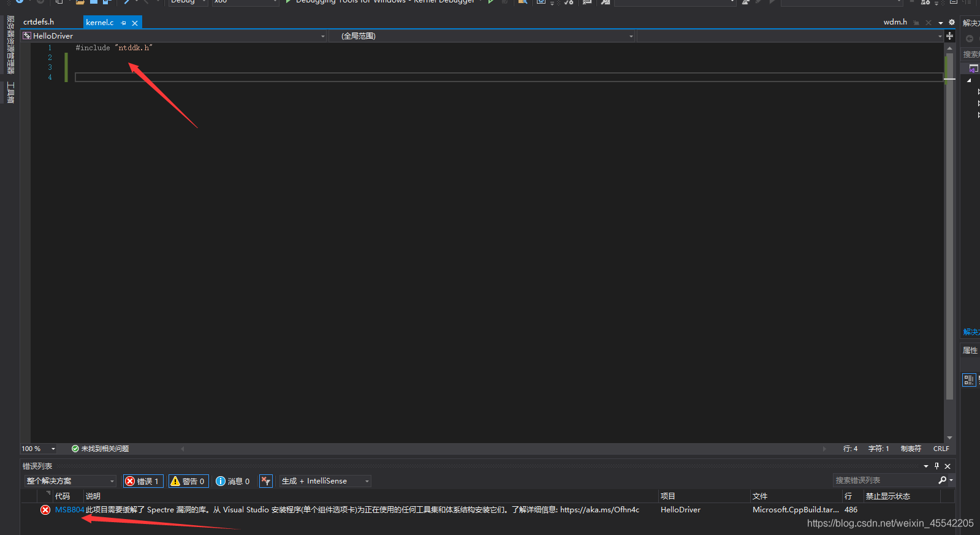Split the editor window with splitter icon

coord(949,36)
